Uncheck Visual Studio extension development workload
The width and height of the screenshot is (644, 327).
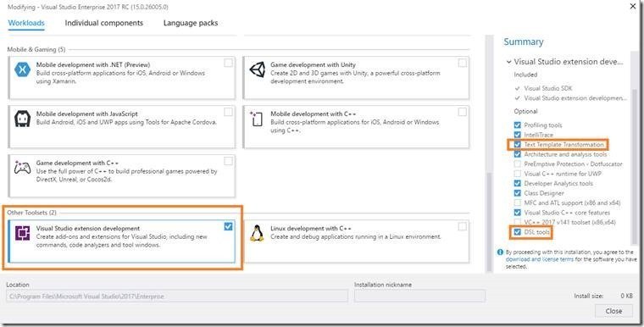pyautogui.click(x=228, y=226)
